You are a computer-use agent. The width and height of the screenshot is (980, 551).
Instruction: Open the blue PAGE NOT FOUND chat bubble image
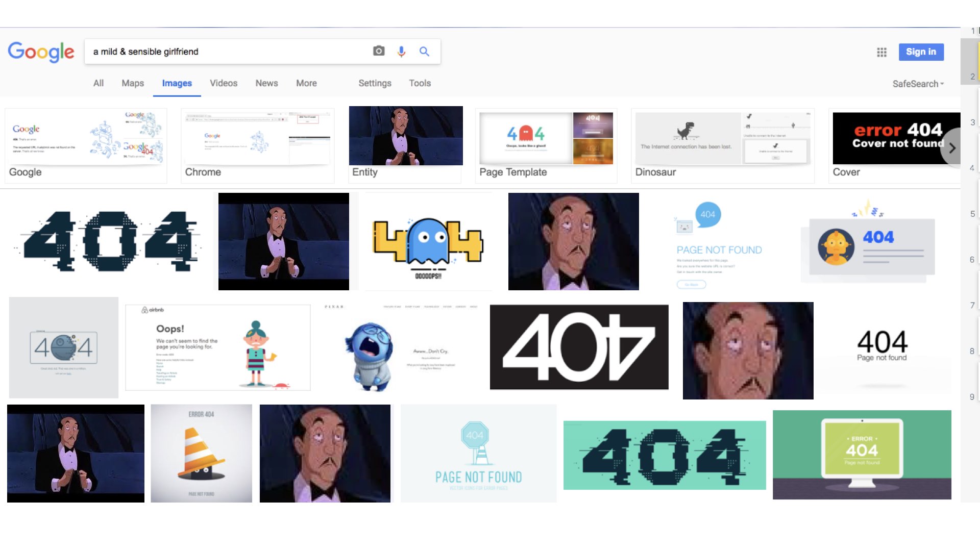point(719,244)
